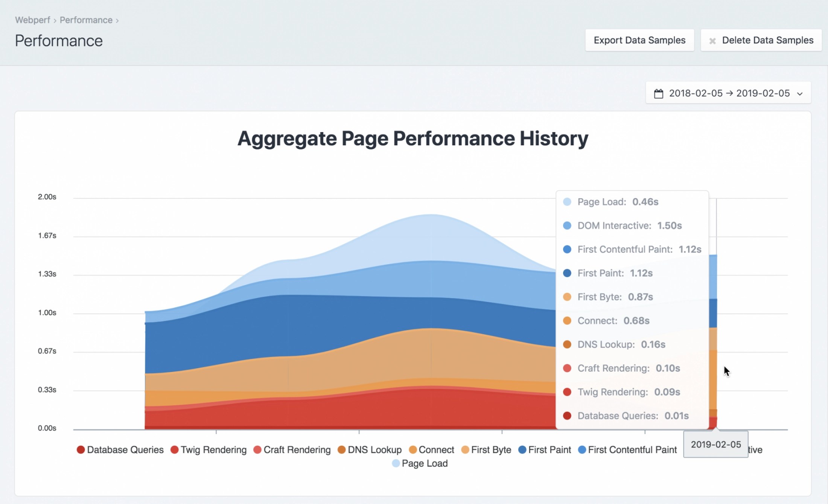Click the chart peak in Page Load area
The height and width of the screenshot is (504, 828).
tap(431, 222)
